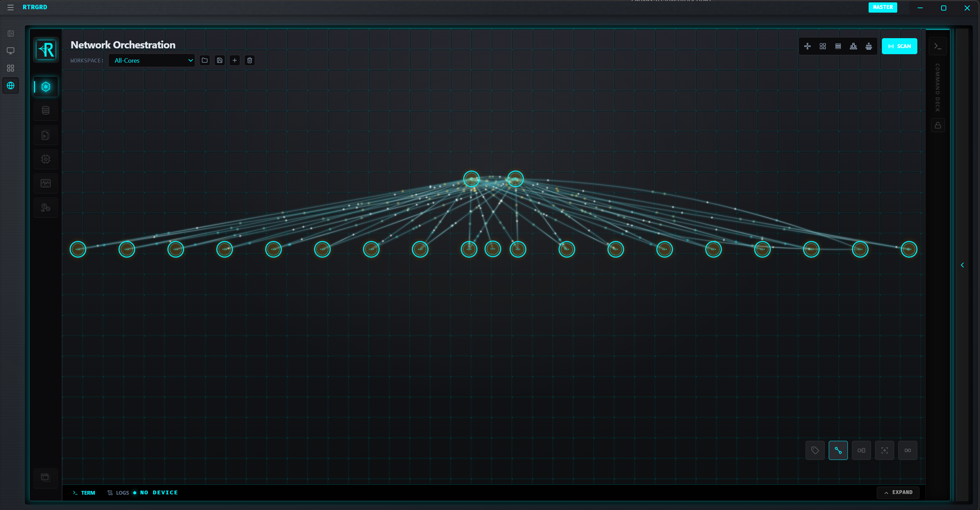The image size is (980, 510).
Task: Toggle the link connection tool at bottom right
Action: tap(839, 450)
